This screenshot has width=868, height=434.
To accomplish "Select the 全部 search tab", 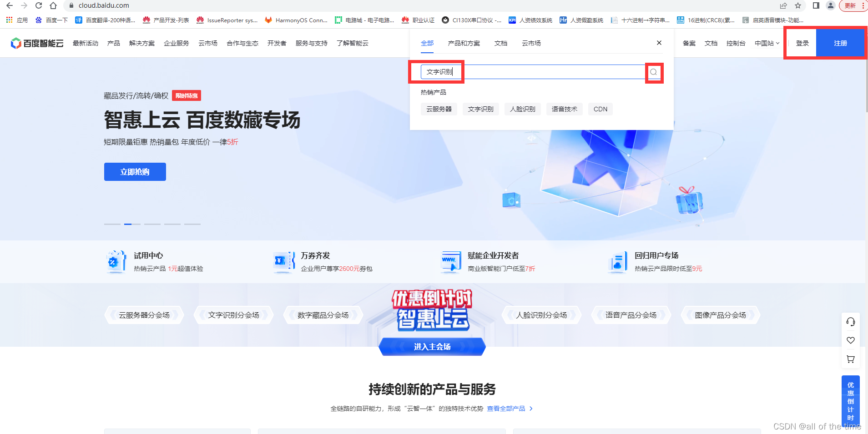I will [427, 43].
